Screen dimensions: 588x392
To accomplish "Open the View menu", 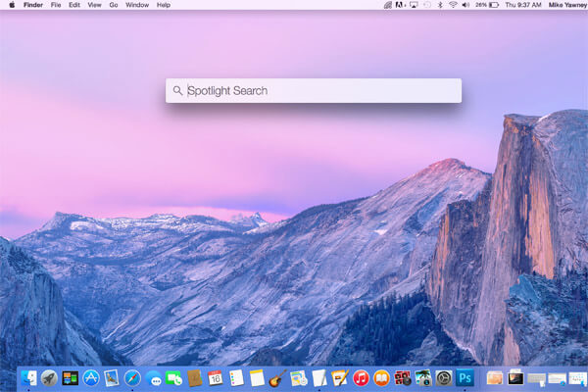I will point(94,5).
